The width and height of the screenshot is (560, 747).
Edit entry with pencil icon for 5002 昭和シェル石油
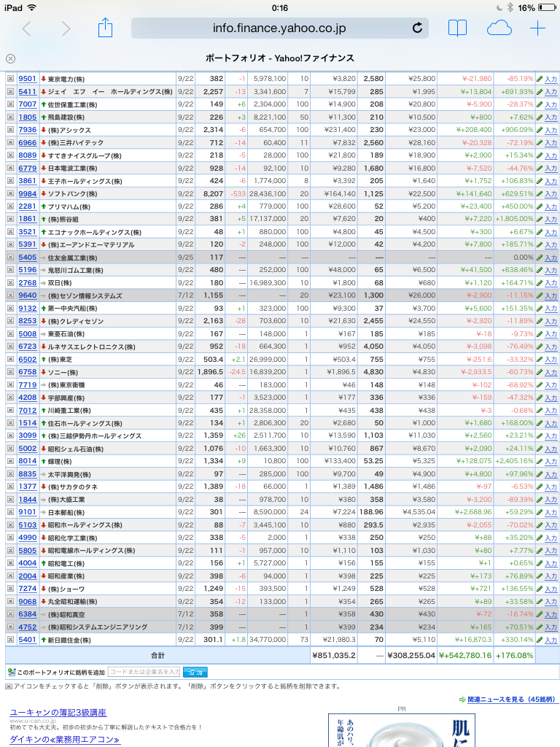pos(540,449)
